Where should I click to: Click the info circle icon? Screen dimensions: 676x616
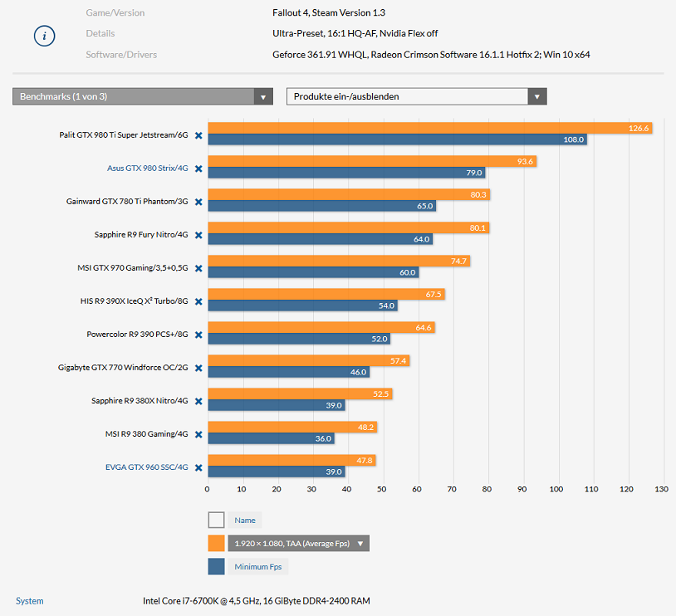44,36
